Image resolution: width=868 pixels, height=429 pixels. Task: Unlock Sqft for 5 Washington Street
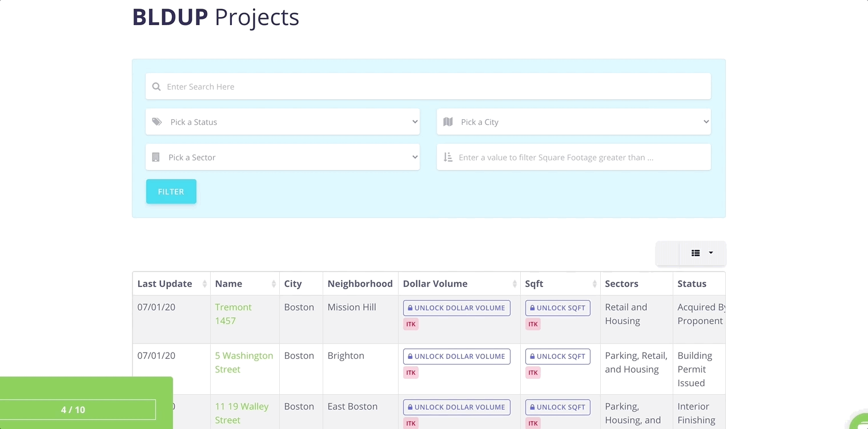coord(557,356)
